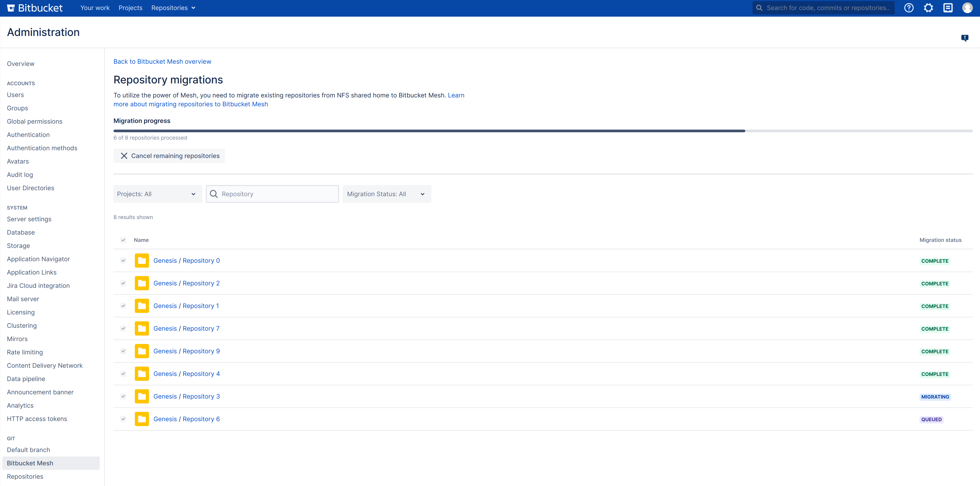The height and width of the screenshot is (486, 980).
Task: Click the migration progress bar
Action: [543, 131]
